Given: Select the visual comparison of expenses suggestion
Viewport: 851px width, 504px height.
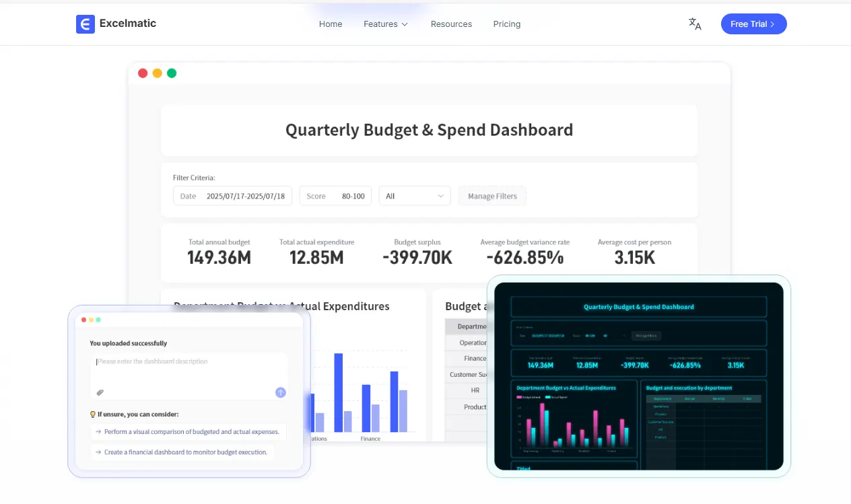Looking at the screenshot, I should point(189,432).
